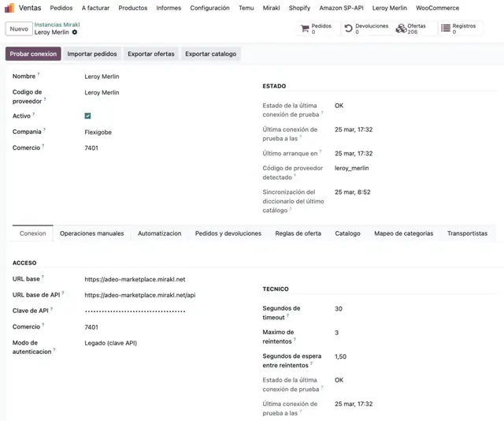Open the Leroy Merlin top menu
The image size is (504, 421).
coord(390,8)
